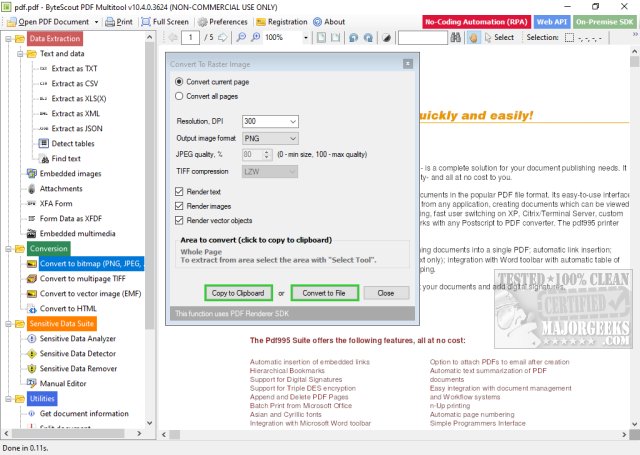Toggle the invert colors icon
640x455 pixels.
(x=387, y=38)
